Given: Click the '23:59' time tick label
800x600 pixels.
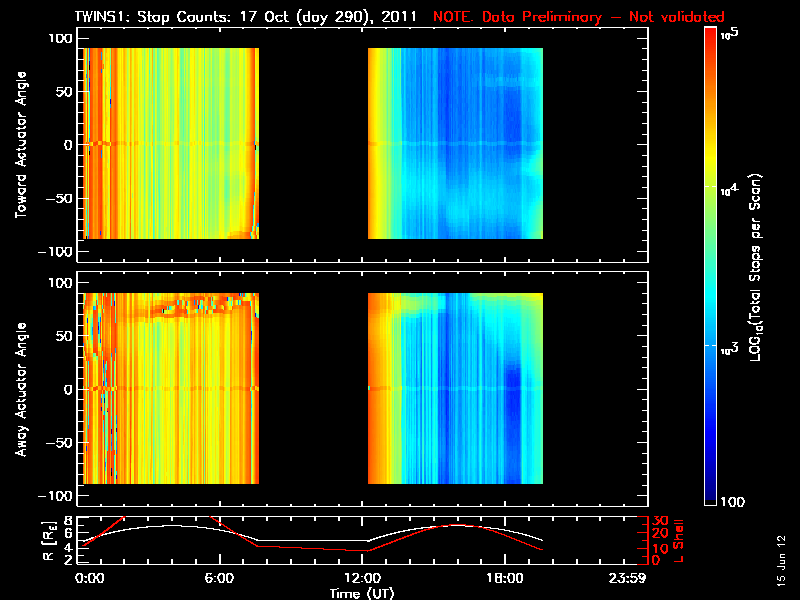Looking at the screenshot, I should coord(627,578).
